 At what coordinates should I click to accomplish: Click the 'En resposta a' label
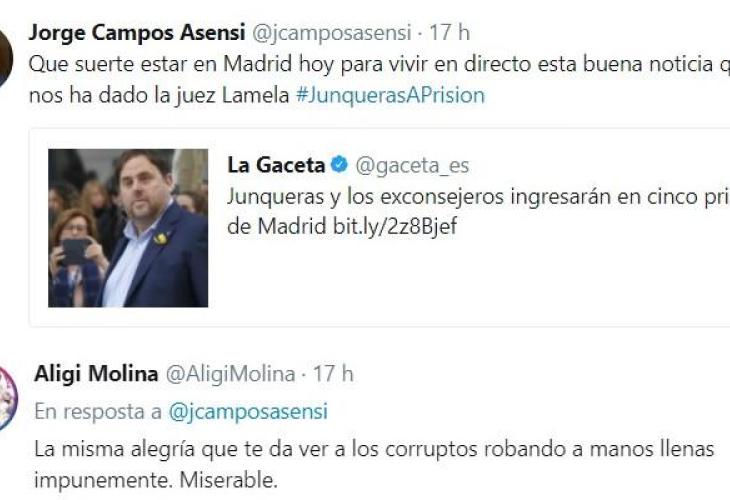tap(98, 412)
